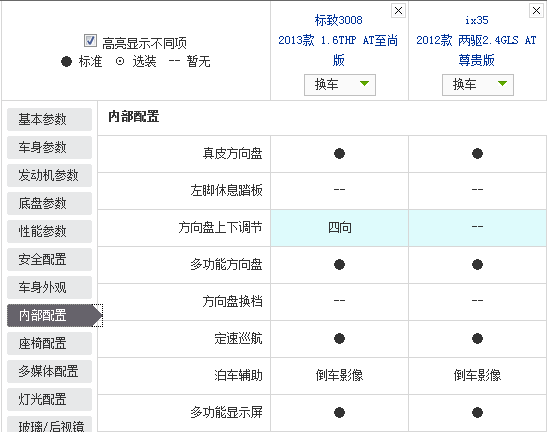The image size is (547, 432).
Task: Close the 标致3008 comparison column
Action: (398, 10)
